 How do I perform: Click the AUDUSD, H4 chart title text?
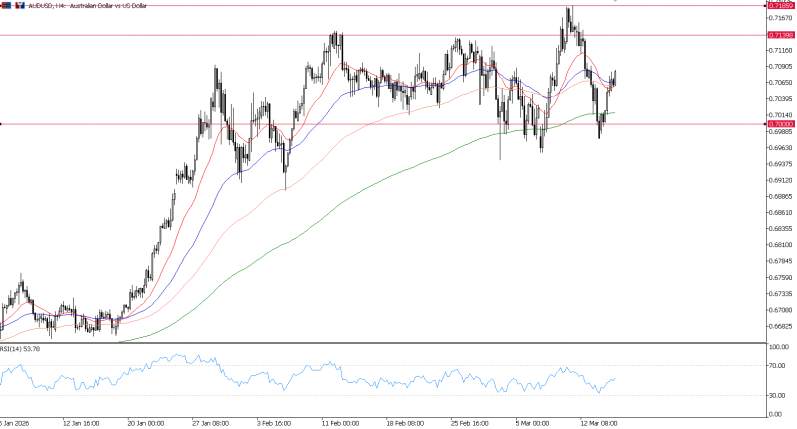tap(86, 6)
